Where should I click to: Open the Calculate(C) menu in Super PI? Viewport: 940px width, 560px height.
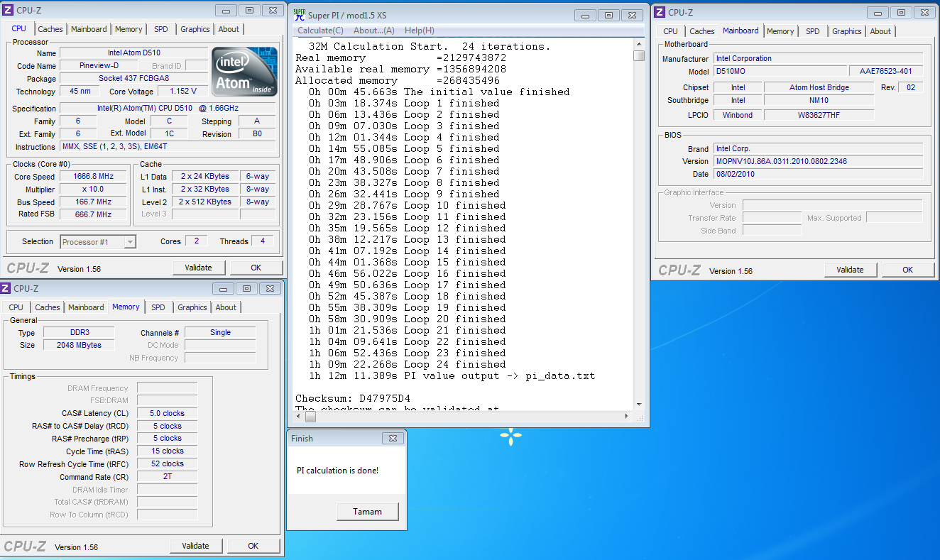(x=320, y=31)
